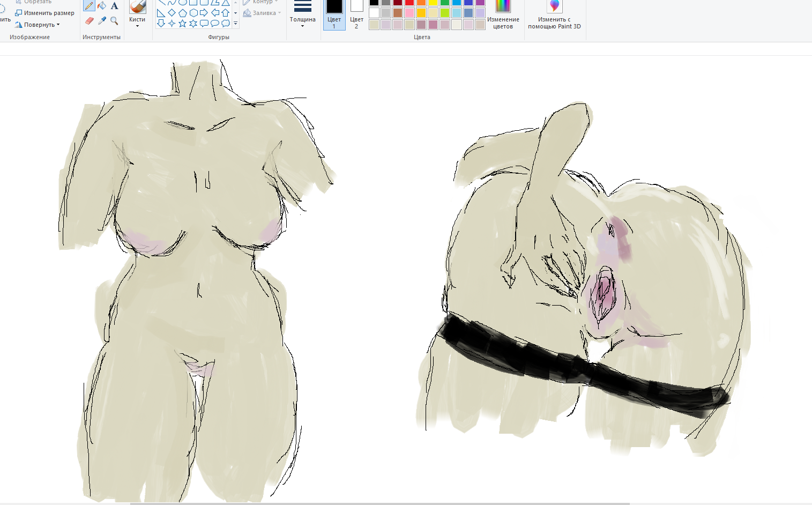The width and height of the screenshot is (812, 505).
Task: Open the Контур outline dropdown
Action: tap(261, 2)
